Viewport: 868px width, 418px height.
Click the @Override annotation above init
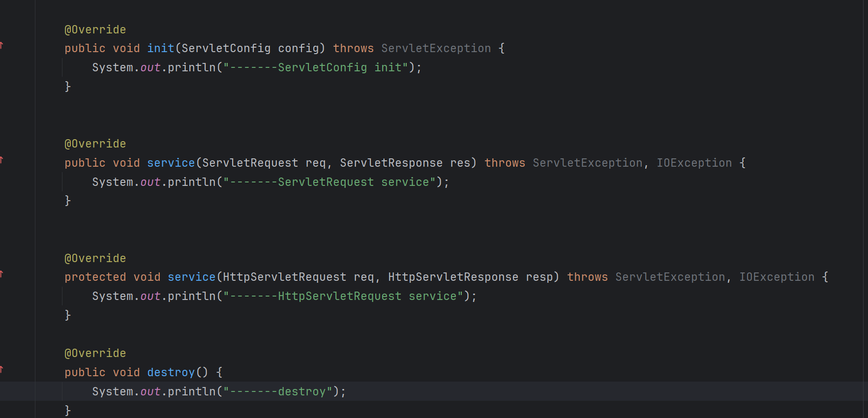(x=95, y=30)
